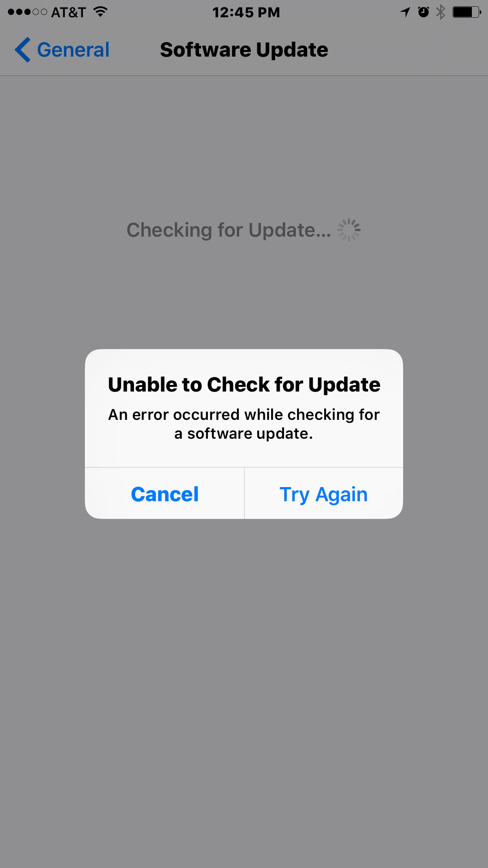488x868 pixels.
Task: Tap the Wi-Fi status icon
Action: pyautogui.click(x=101, y=12)
